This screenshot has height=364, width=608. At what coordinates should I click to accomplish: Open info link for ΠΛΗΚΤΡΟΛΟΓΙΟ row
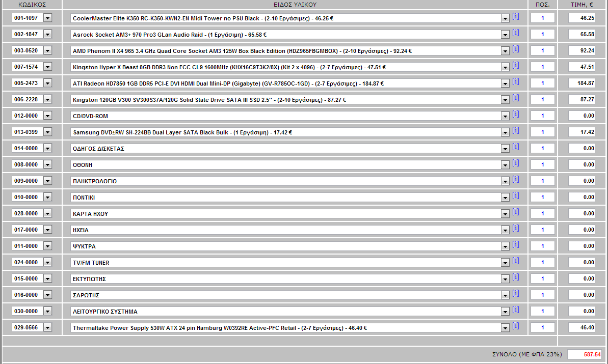516,179
